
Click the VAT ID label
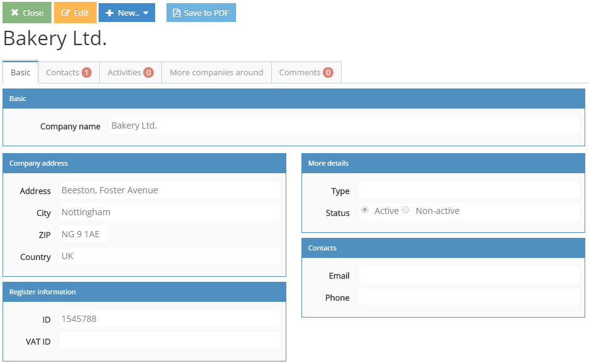point(38,341)
